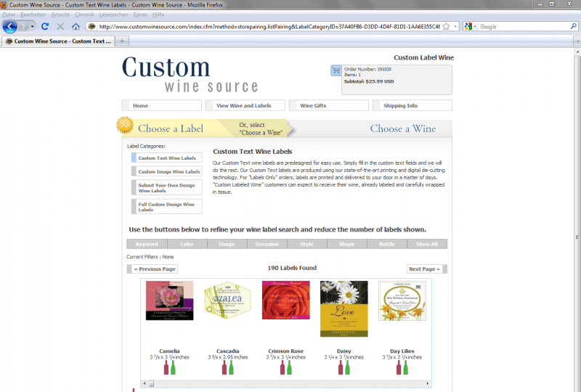Open the Ansicht menu

pyautogui.click(x=60, y=15)
